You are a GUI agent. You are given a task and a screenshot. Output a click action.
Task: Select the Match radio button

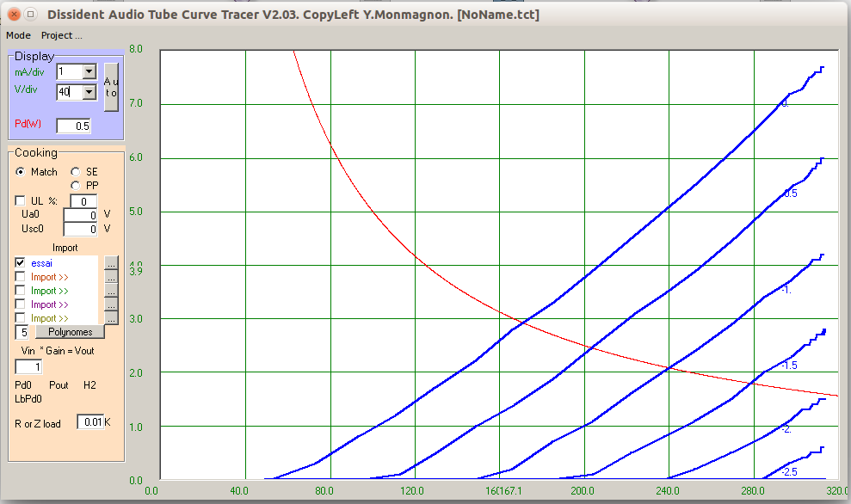21,172
